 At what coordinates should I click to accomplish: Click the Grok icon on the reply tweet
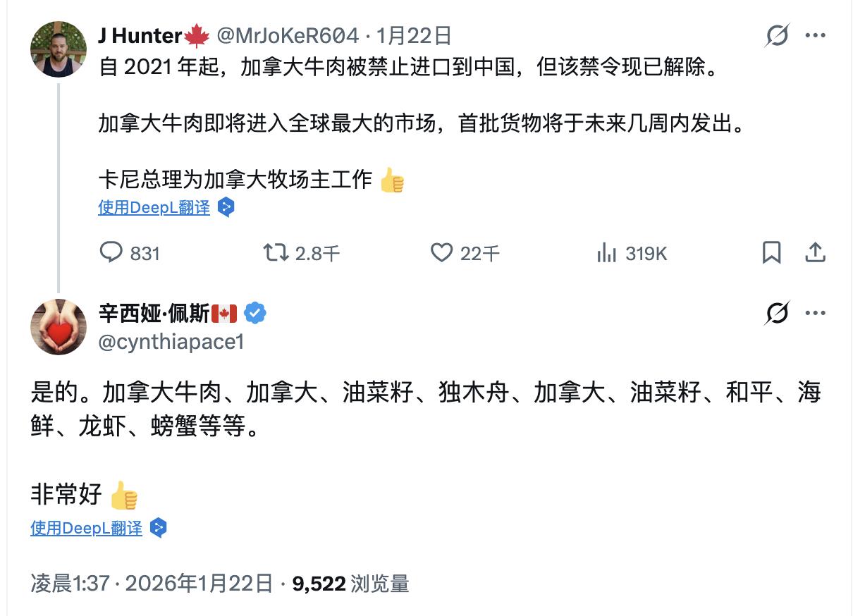pos(777,313)
